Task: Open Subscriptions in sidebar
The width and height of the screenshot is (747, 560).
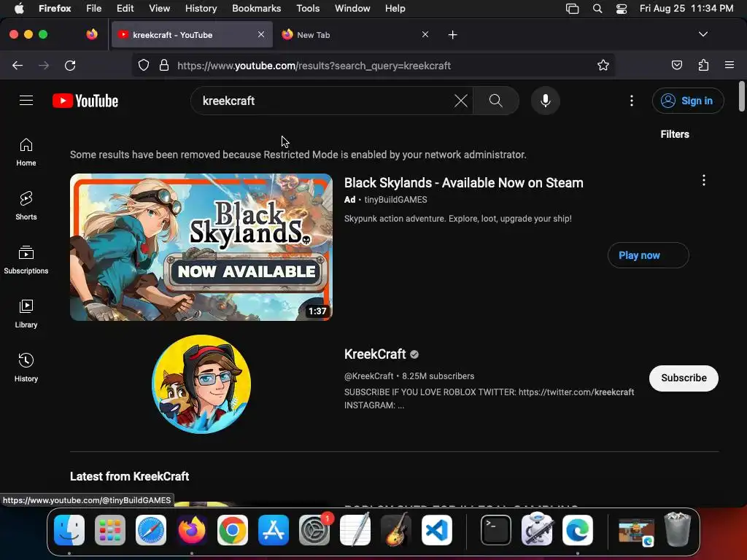Action: pos(26,260)
